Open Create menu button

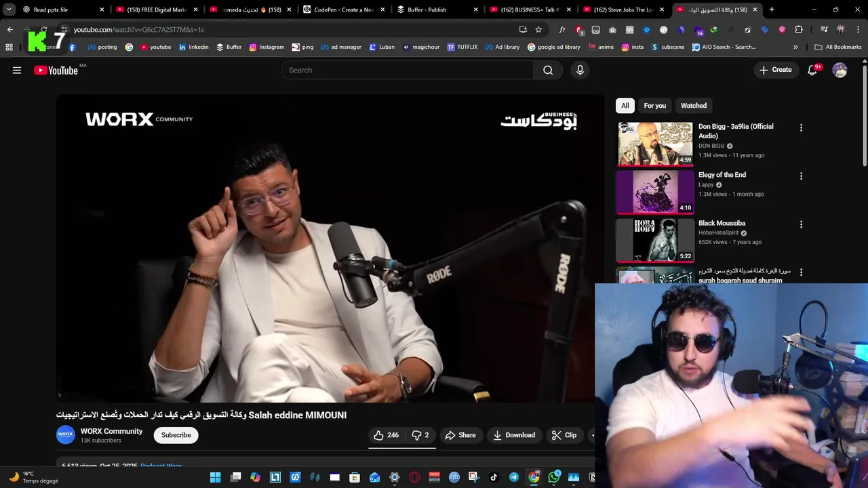775,70
